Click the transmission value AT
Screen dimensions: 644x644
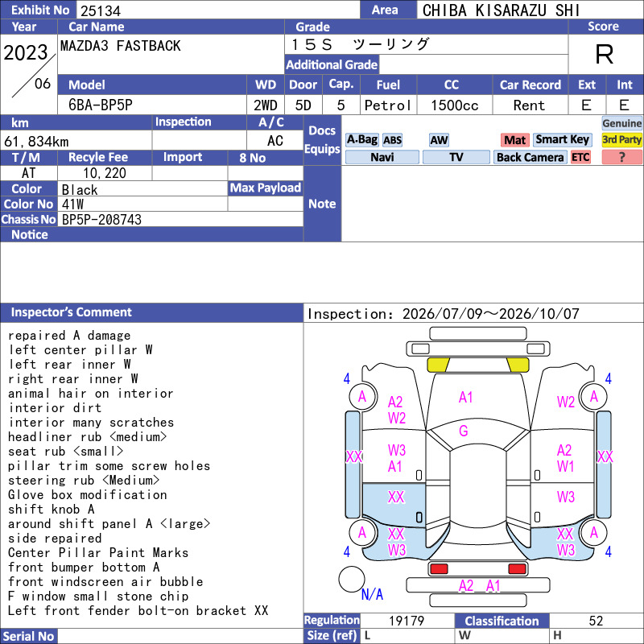click(28, 173)
